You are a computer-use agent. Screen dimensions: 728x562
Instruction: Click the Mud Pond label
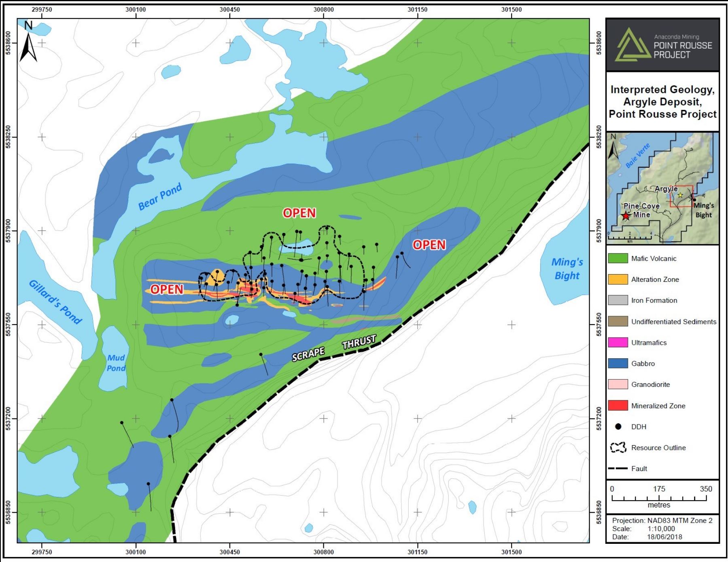click(116, 363)
